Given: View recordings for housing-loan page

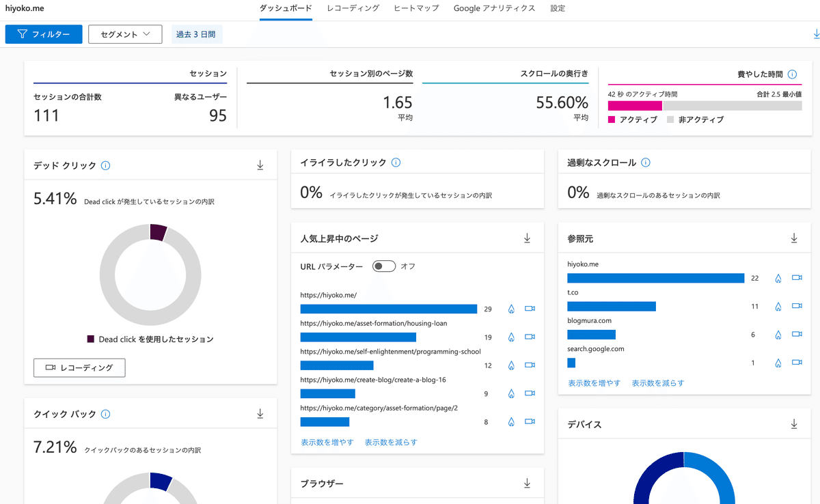Looking at the screenshot, I should pyautogui.click(x=530, y=337).
